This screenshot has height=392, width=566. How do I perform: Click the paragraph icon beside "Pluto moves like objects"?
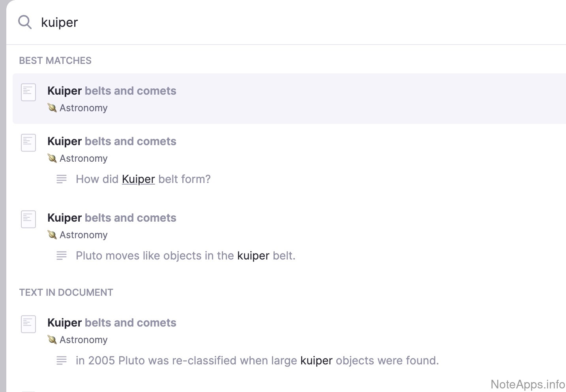62,256
